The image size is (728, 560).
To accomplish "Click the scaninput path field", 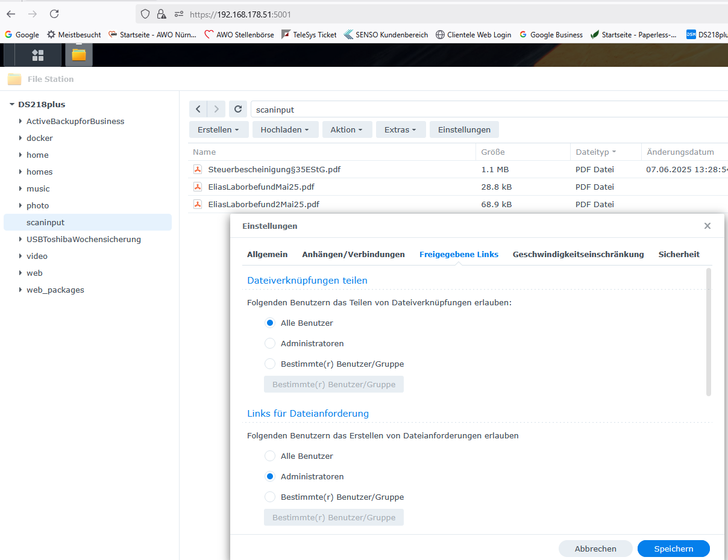I will (489, 109).
